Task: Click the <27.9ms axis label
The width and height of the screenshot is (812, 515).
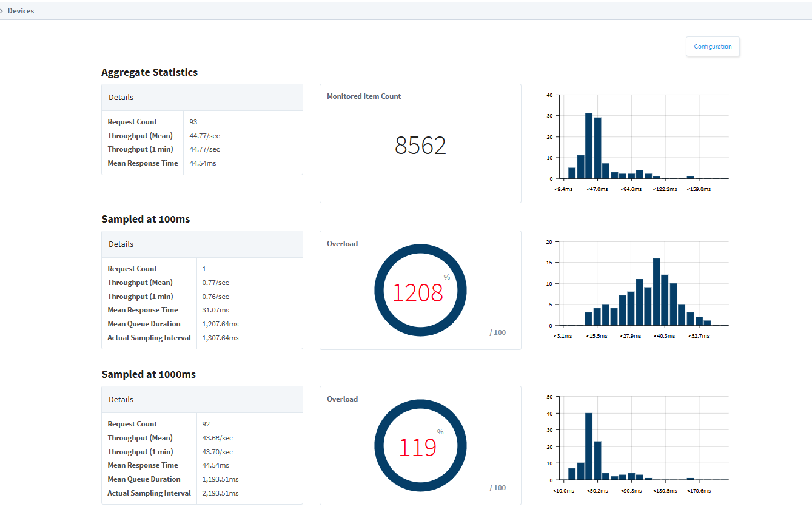Action: (x=631, y=336)
